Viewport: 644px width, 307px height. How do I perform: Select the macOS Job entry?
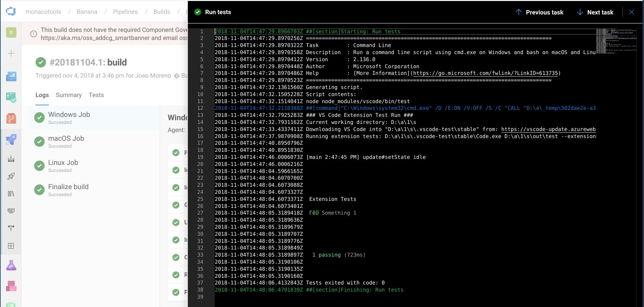pos(94,141)
